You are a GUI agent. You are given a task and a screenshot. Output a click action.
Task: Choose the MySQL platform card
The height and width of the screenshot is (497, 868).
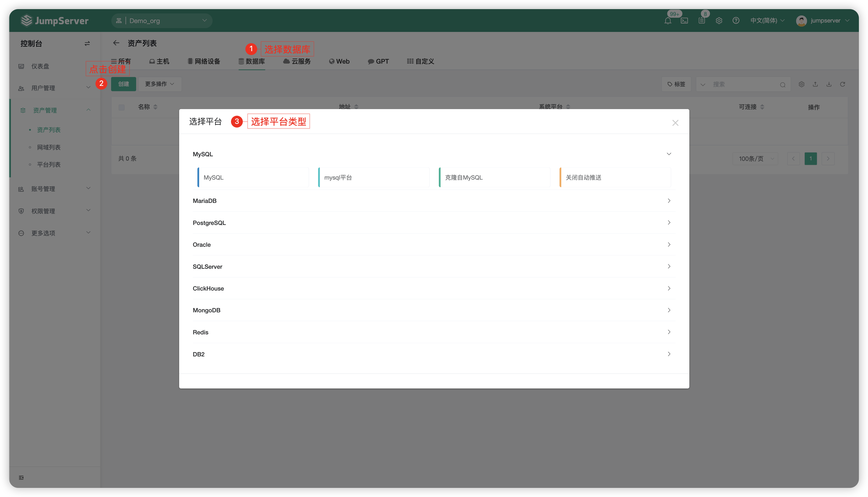[253, 178]
